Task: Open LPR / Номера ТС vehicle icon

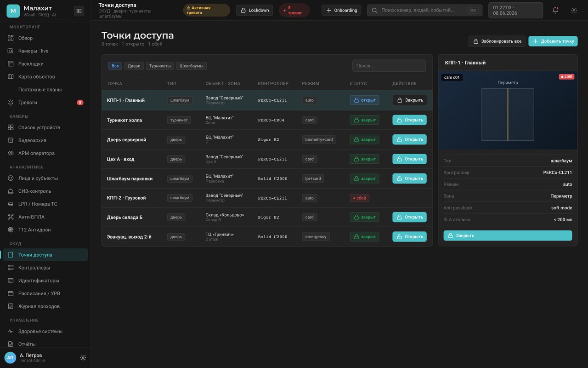Action: point(11,204)
